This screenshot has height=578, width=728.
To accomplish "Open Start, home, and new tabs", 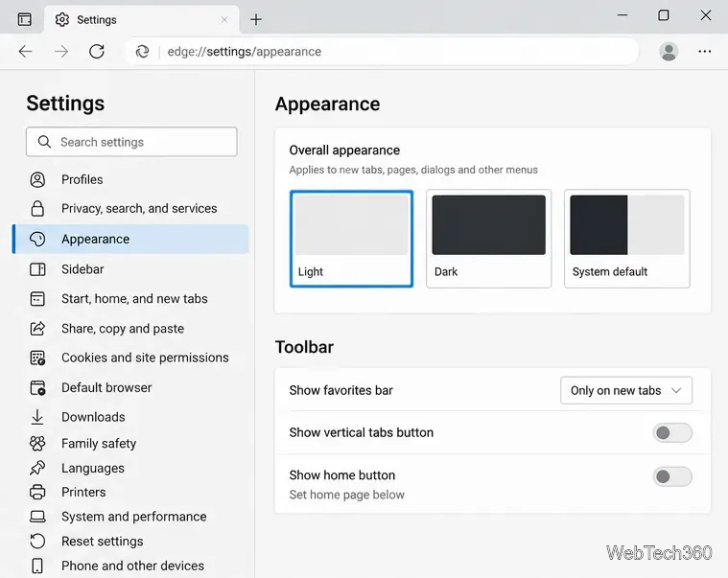I will click(x=130, y=299).
